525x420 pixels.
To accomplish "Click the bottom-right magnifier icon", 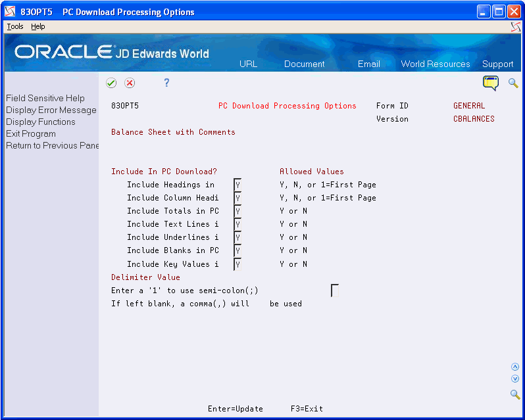I will point(515,394).
